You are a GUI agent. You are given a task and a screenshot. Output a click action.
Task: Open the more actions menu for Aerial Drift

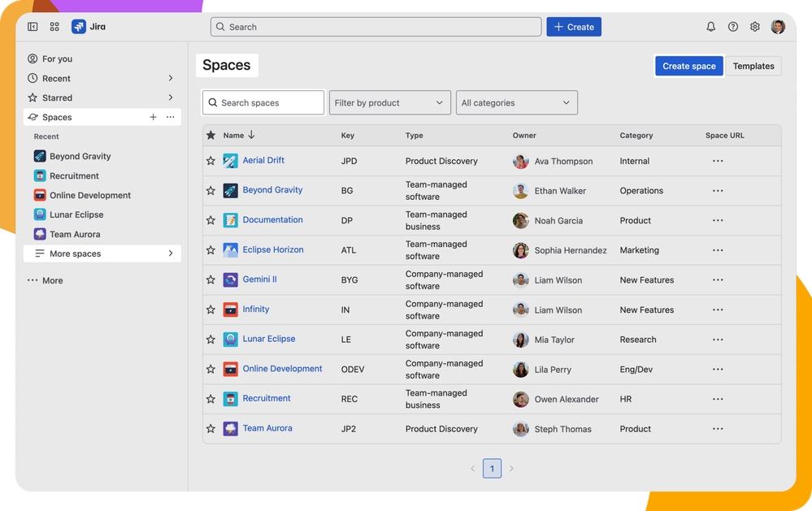click(x=718, y=161)
